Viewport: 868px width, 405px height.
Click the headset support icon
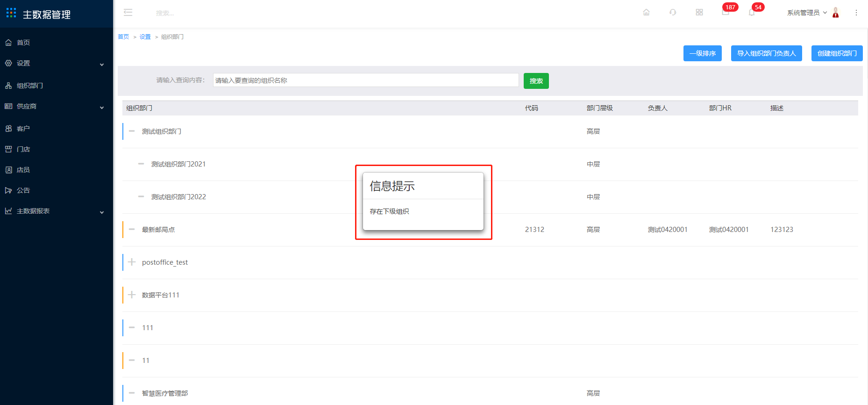(x=673, y=13)
